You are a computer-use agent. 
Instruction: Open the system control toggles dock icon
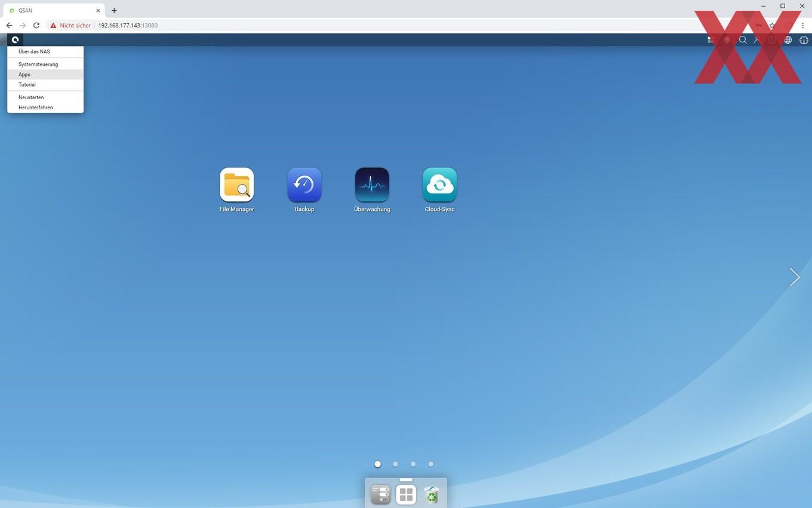[380, 495]
